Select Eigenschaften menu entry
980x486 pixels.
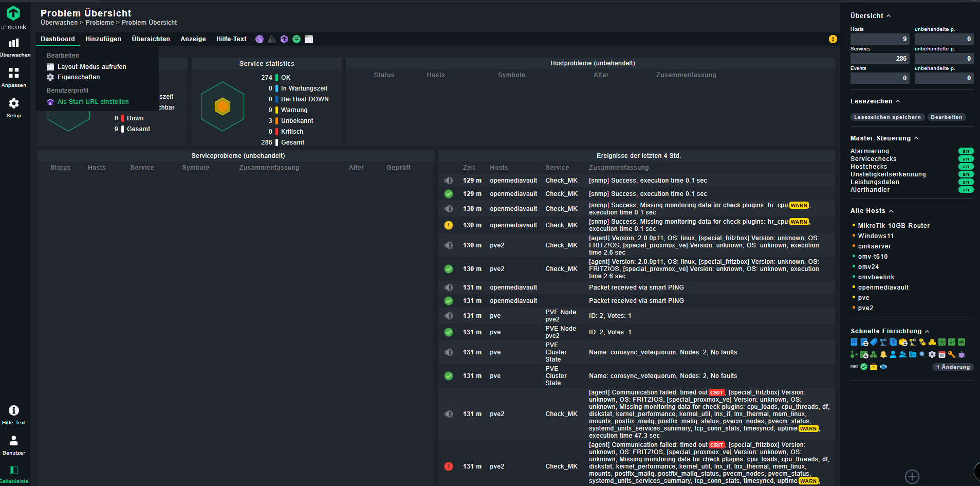click(x=73, y=77)
